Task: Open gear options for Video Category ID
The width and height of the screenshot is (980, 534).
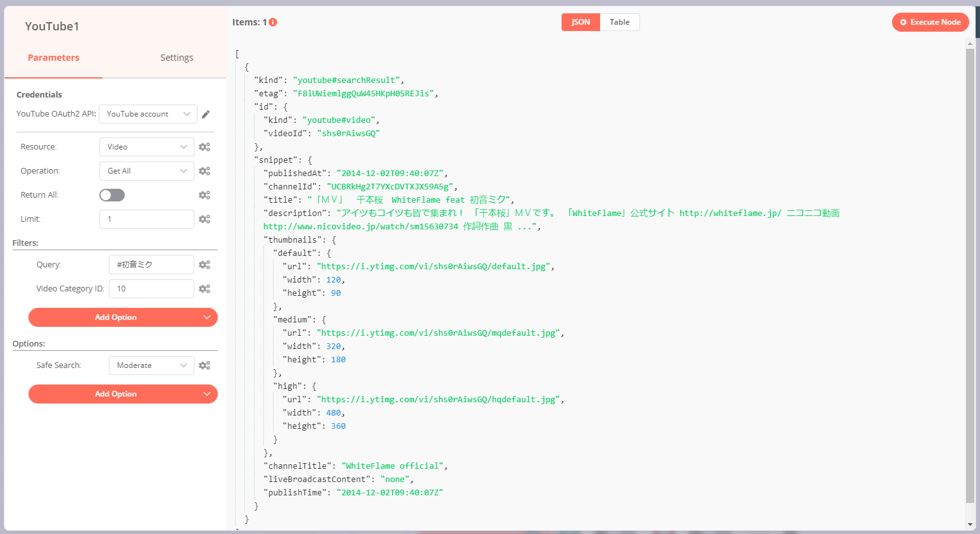Action: click(x=204, y=289)
